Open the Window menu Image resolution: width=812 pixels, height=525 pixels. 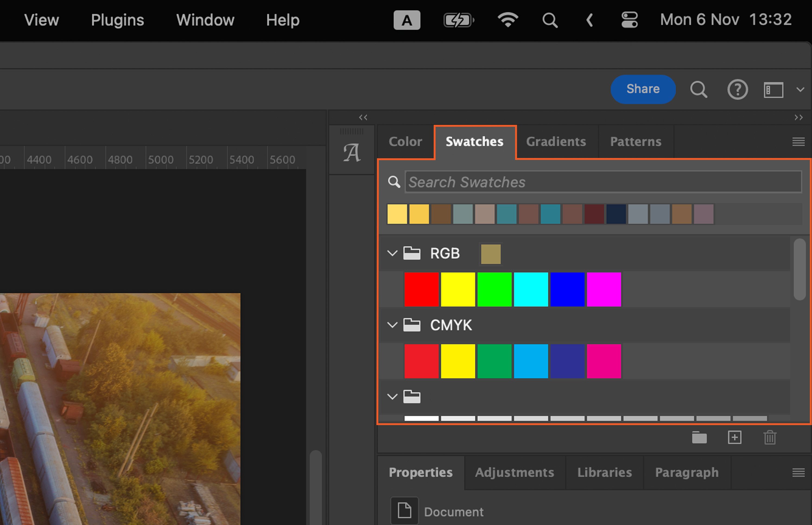205,20
